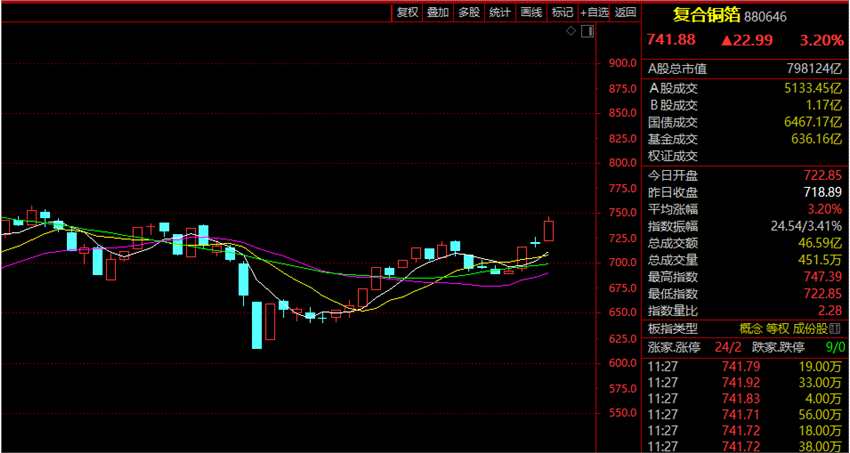Select the tick row priced 741.71
The height and width of the screenshot is (453, 850).
(x=745, y=415)
